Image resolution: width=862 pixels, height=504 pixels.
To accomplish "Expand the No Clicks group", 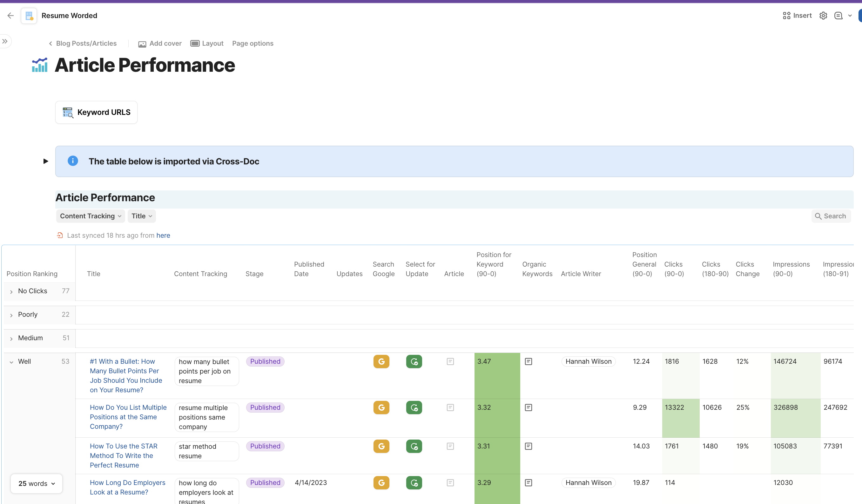I will point(11,292).
